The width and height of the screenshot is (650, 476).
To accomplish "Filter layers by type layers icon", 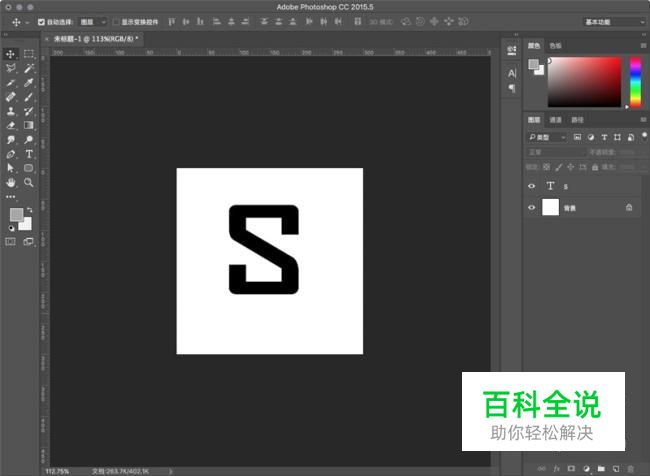I will click(604, 137).
